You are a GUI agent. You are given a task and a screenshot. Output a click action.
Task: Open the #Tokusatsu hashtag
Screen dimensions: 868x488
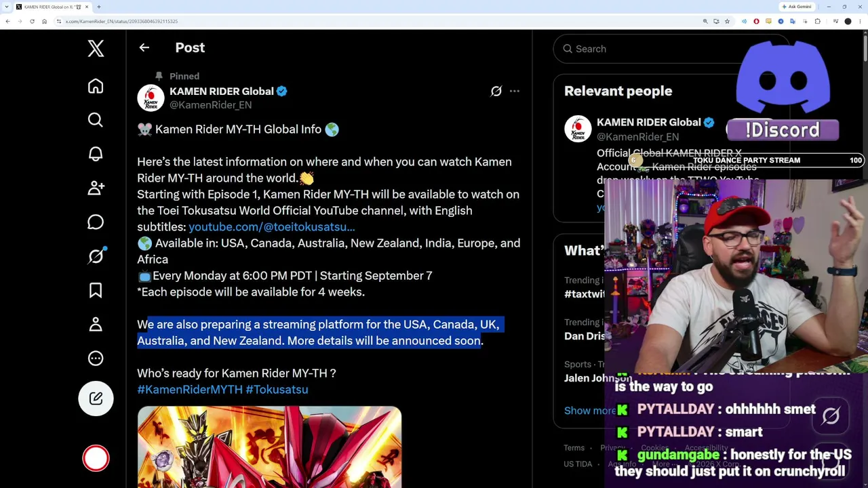pyautogui.click(x=277, y=389)
